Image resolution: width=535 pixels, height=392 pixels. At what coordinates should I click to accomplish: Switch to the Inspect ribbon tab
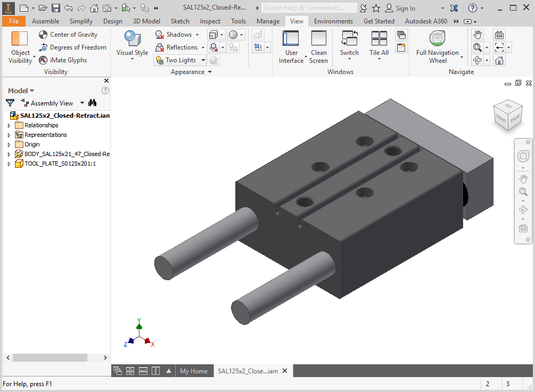click(x=210, y=21)
